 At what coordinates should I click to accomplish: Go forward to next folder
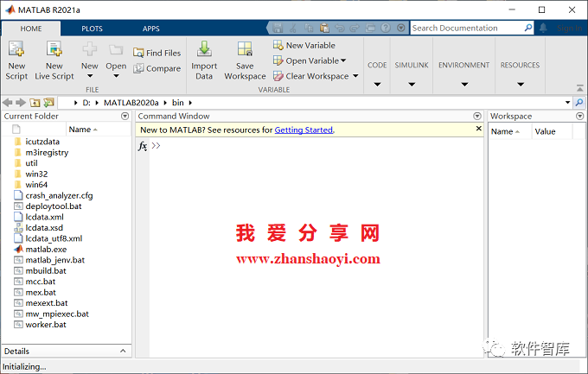click(x=21, y=102)
